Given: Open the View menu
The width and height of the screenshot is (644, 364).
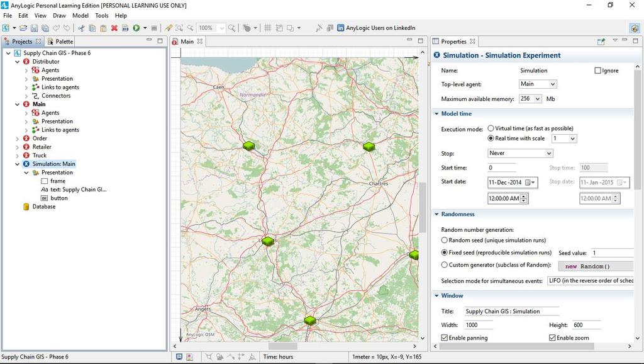Looking at the screenshot, I should 40,16.
